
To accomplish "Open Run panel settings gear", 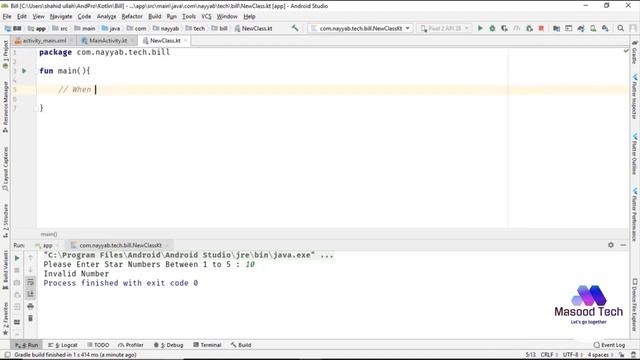I will [611, 245].
